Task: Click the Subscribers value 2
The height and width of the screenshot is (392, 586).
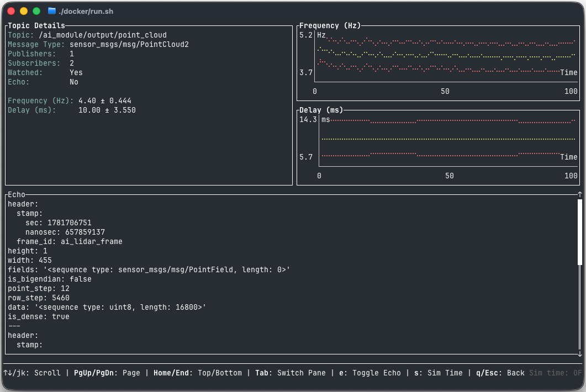Action: pos(72,63)
